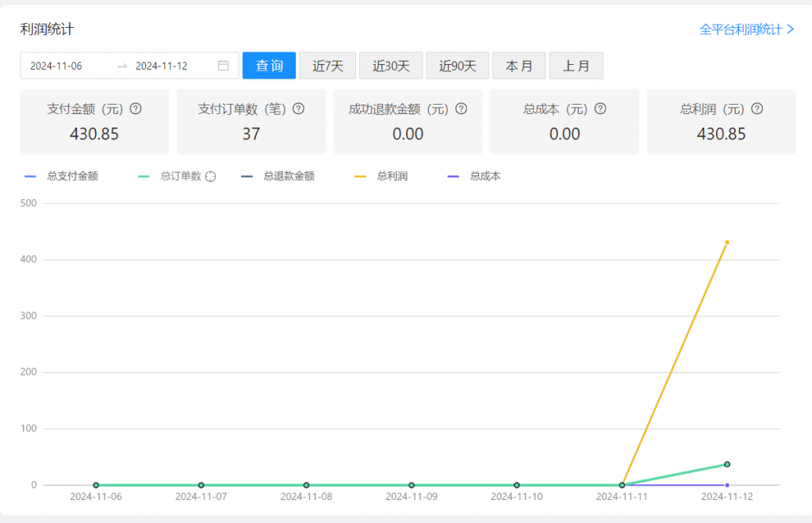Switch to 本月 time range

pos(519,66)
